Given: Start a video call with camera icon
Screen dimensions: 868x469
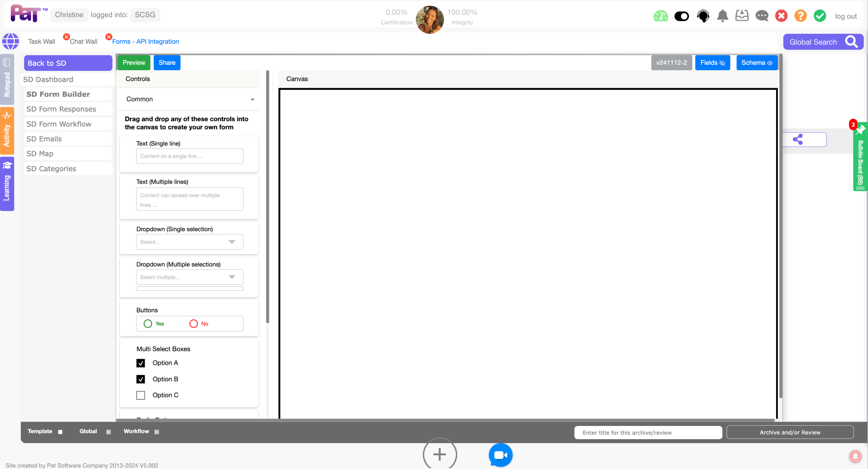Looking at the screenshot, I should 500,455.
